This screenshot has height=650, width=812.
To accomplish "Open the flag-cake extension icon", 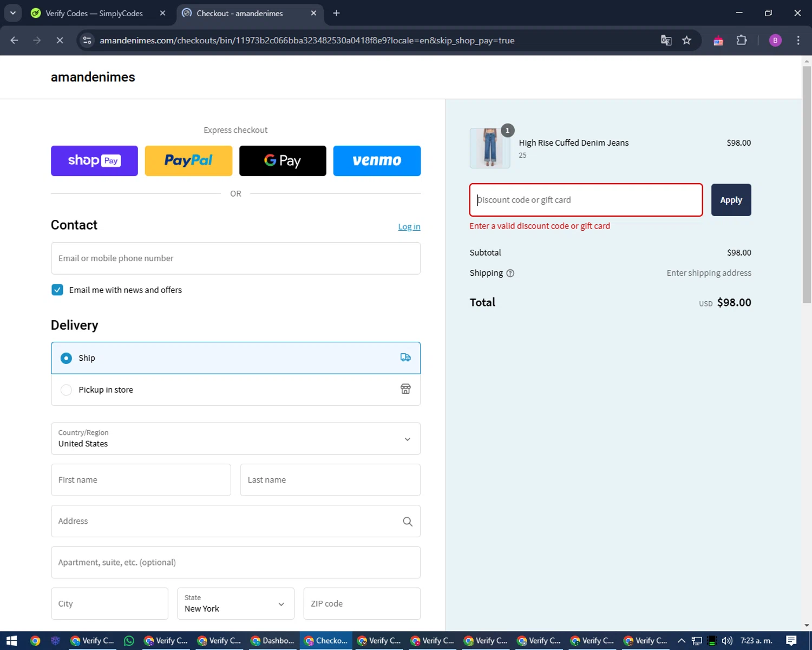I will (718, 41).
